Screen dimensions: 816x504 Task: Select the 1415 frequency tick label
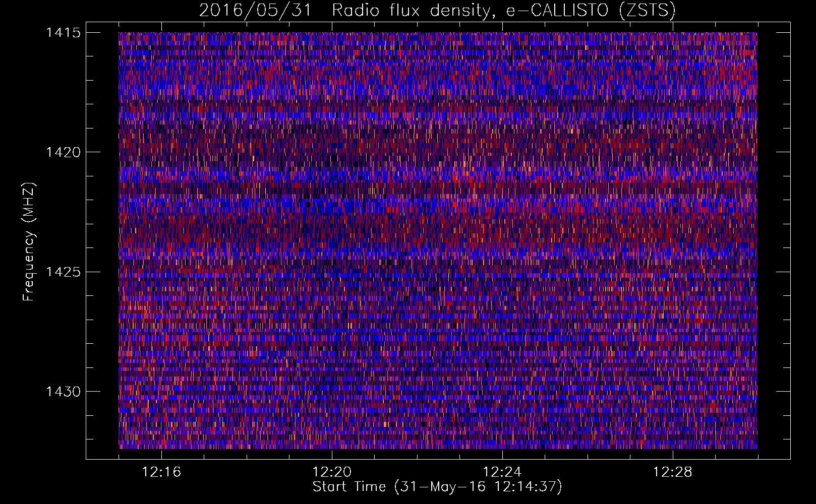[x=64, y=33]
